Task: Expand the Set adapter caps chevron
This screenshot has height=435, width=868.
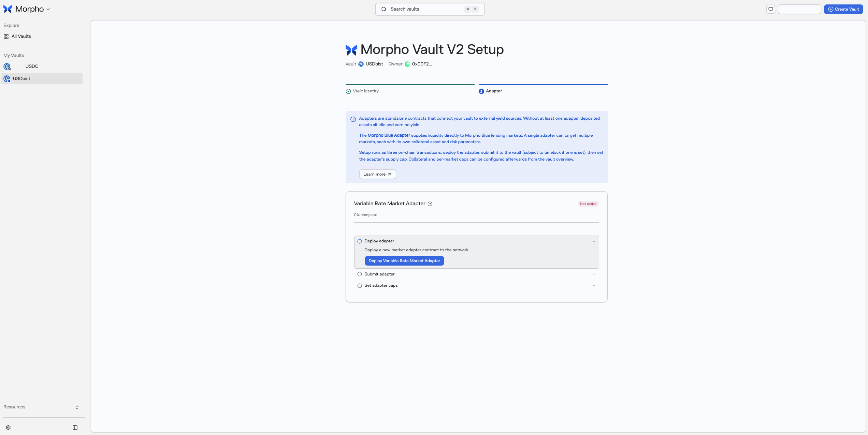Action: 594,286
